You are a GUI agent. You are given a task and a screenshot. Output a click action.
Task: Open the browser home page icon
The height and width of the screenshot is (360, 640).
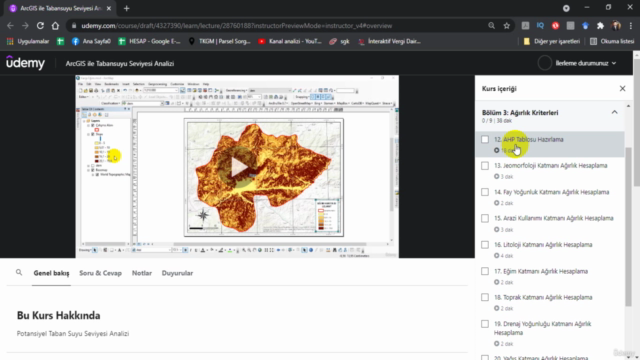[x=55, y=26]
